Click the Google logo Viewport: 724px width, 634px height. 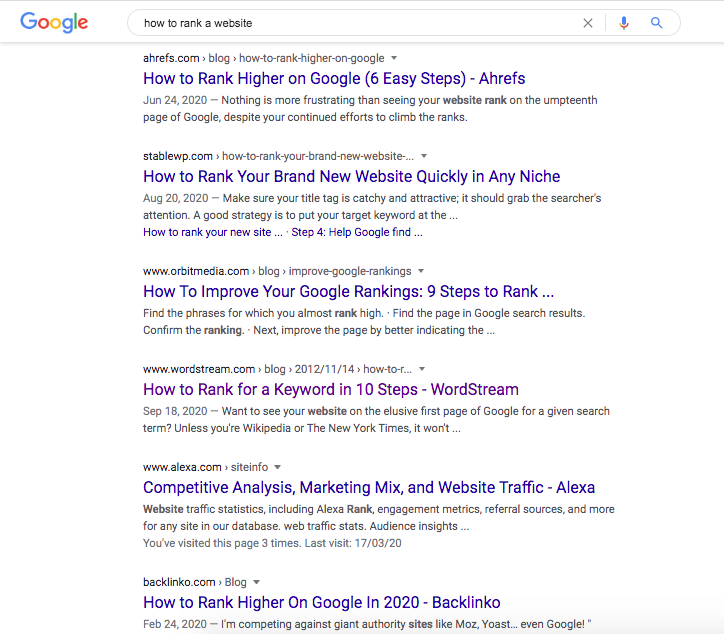click(54, 22)
